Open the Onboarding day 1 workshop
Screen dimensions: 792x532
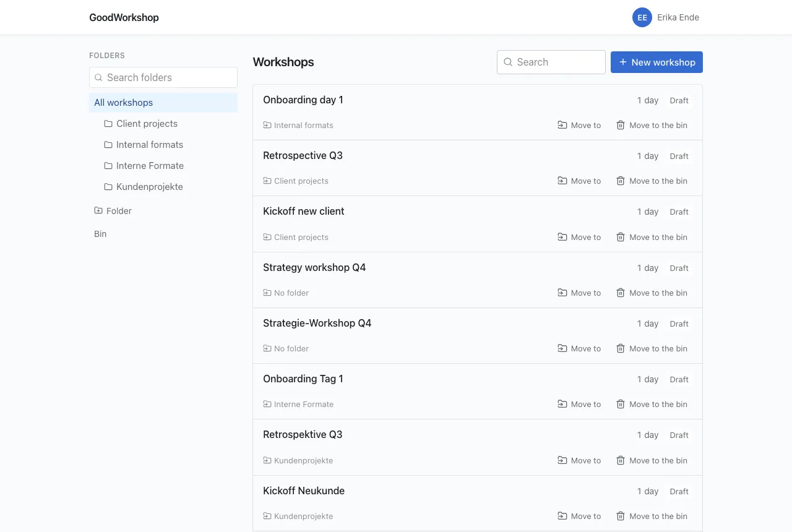click(x=303, y=100)
